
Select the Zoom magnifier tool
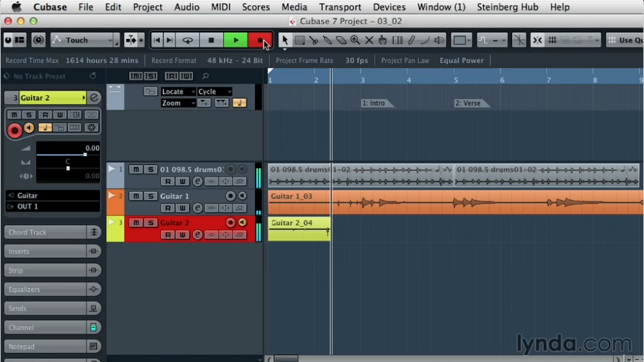pos(355,40)
